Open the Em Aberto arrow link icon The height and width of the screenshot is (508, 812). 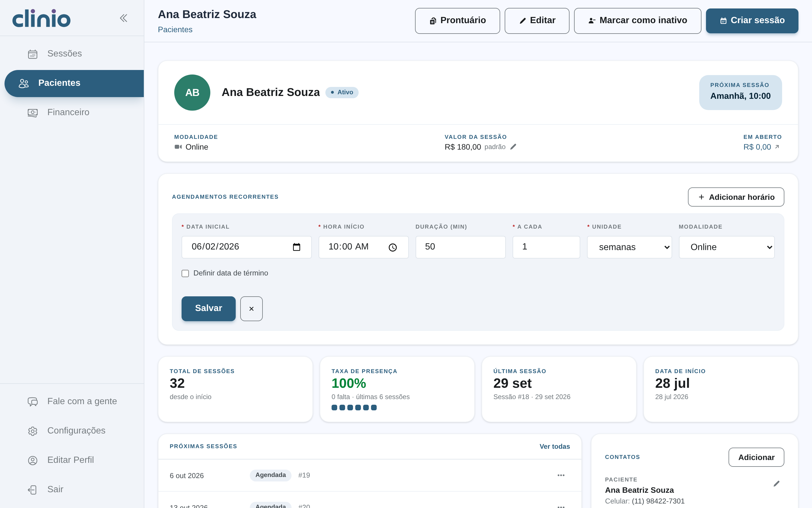tap(777, 147)
